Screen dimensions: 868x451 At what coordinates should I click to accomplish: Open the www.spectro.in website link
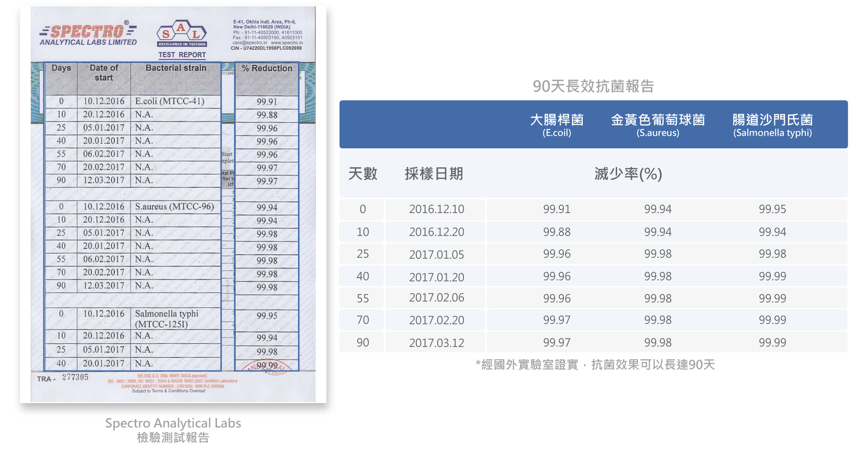(287, 43)
